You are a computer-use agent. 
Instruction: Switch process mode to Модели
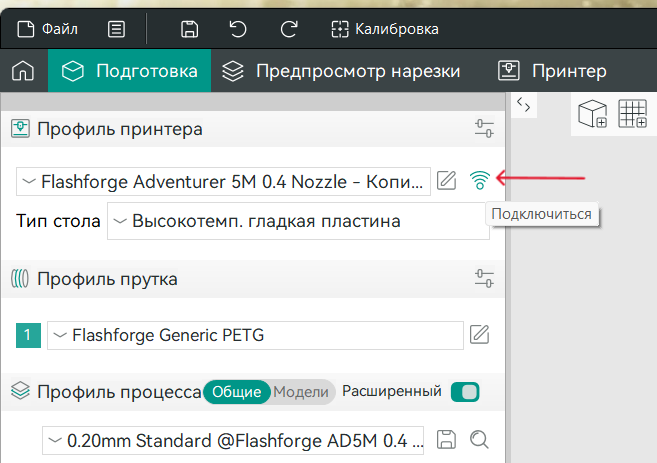point(300,392)
